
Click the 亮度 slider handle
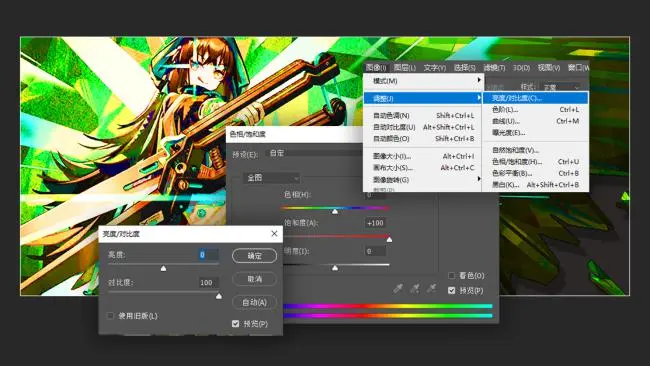point(163,269)
